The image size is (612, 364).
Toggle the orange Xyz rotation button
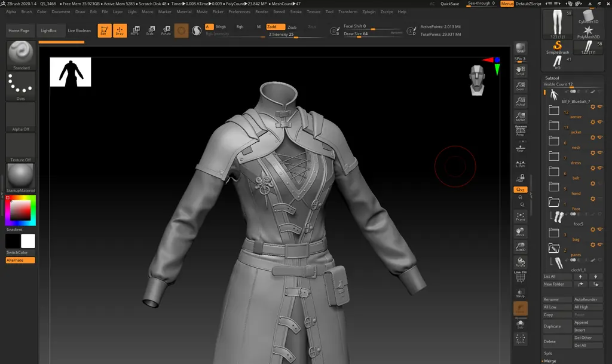click(x=521, y=189)
